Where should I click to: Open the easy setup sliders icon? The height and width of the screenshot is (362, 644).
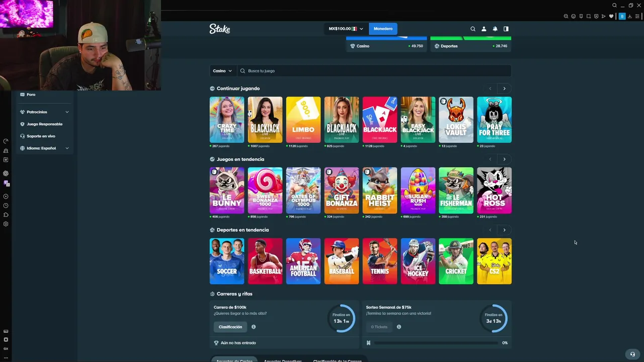click(637, 16)
